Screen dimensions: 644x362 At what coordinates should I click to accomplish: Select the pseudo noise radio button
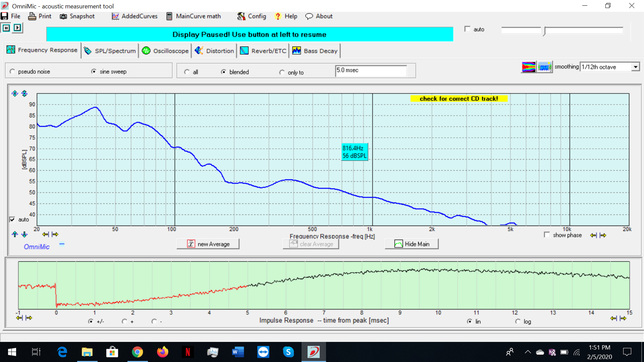[12, 72]
